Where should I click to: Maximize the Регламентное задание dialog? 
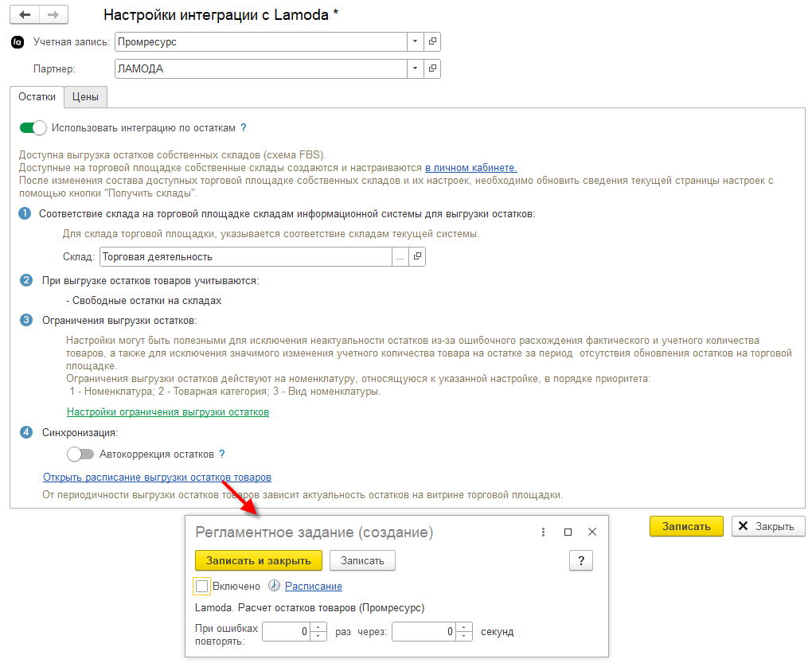568,532
